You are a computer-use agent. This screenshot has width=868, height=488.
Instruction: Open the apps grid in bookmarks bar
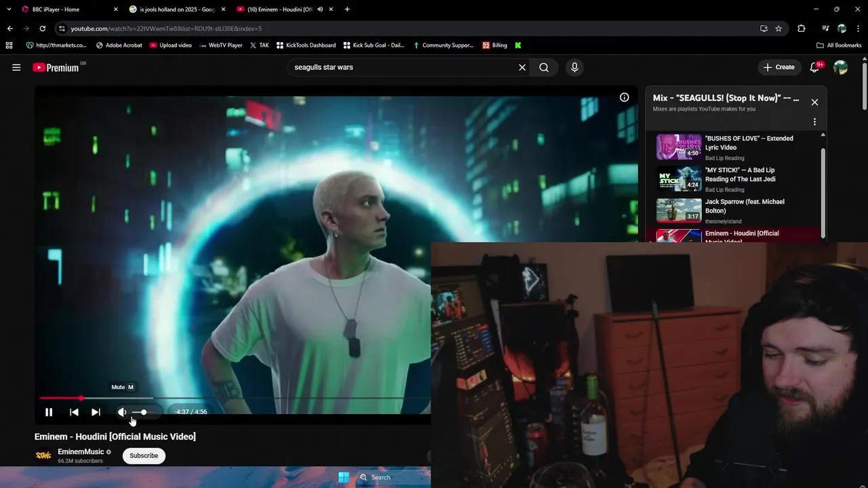click(9, 45)
